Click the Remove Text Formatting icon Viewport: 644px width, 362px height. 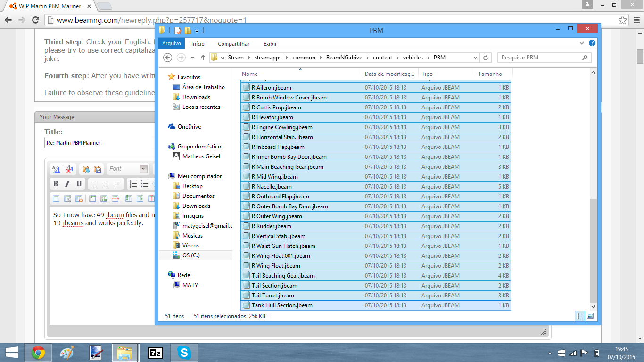[x=70, y=169]
